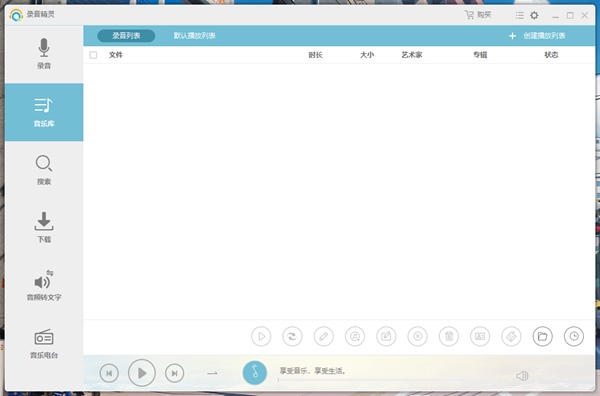Image resolution: width=600 pixels, height=396 pixels.
Task: Open the scheduled task clock icon
Action: point(574,336)
